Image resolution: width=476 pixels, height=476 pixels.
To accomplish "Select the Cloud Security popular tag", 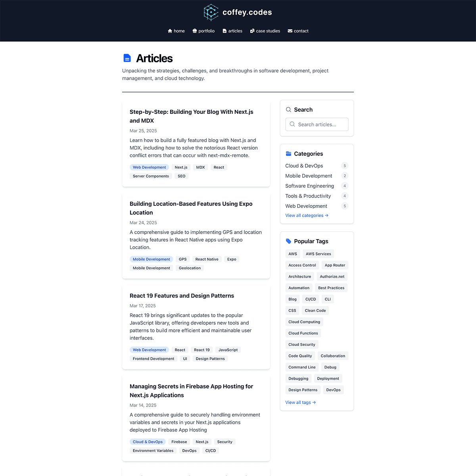I will 302,345.
